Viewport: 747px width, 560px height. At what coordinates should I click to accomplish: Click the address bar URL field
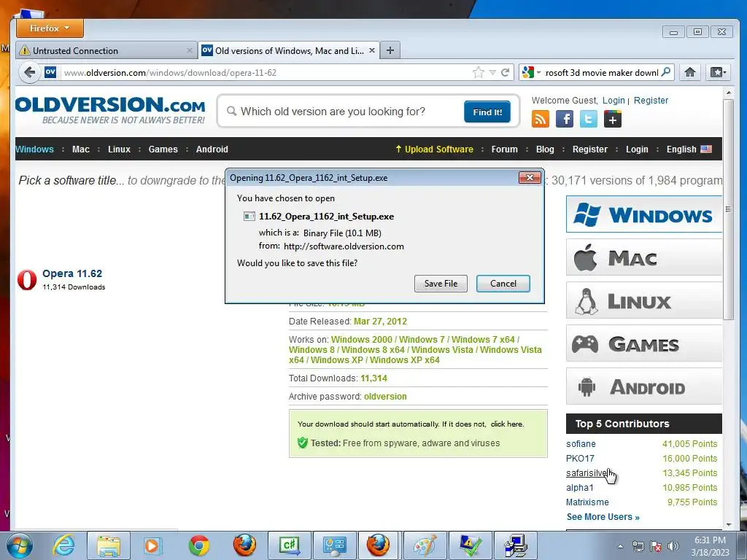[267, 72]
